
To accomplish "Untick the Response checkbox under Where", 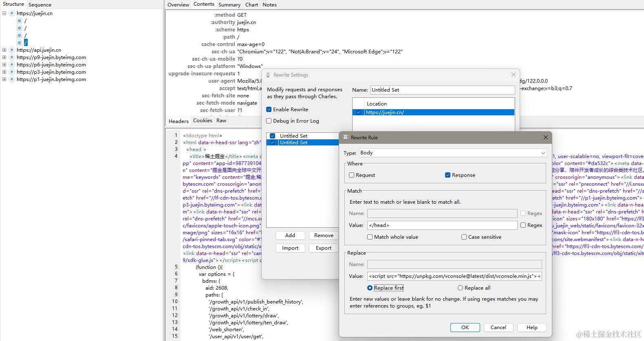I will 448,175.
